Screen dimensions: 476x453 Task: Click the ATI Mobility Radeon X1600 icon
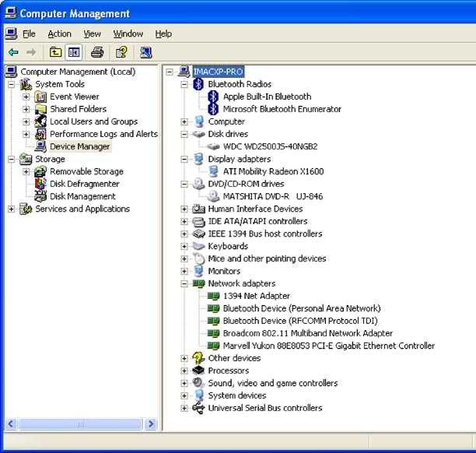point(213,171)
